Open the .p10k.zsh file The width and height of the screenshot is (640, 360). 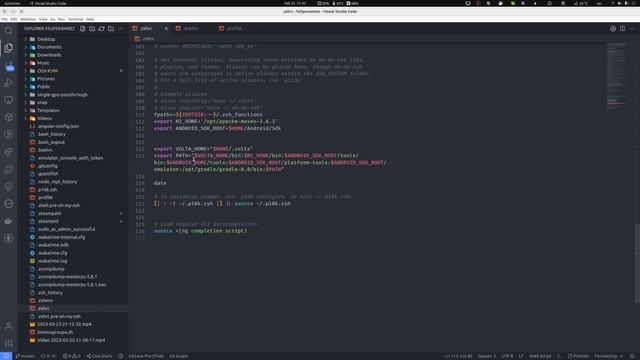tap(47, 190)
